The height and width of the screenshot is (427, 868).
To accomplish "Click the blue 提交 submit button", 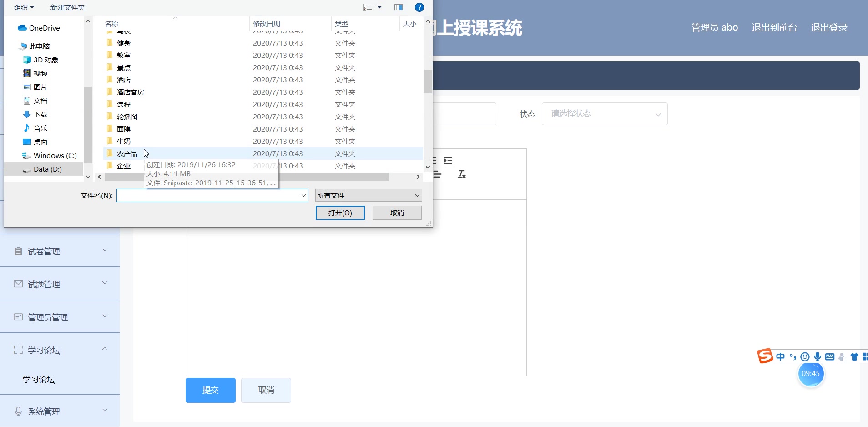I will point(210,390).
